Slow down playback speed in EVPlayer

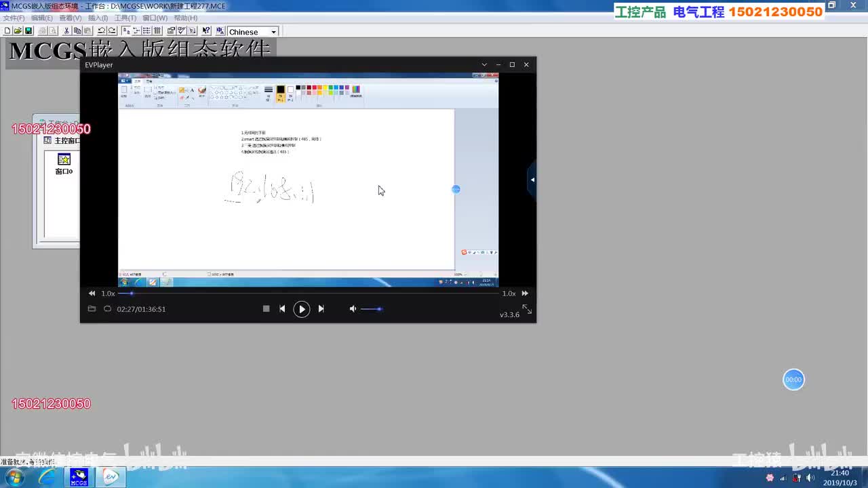pos(92,293)
